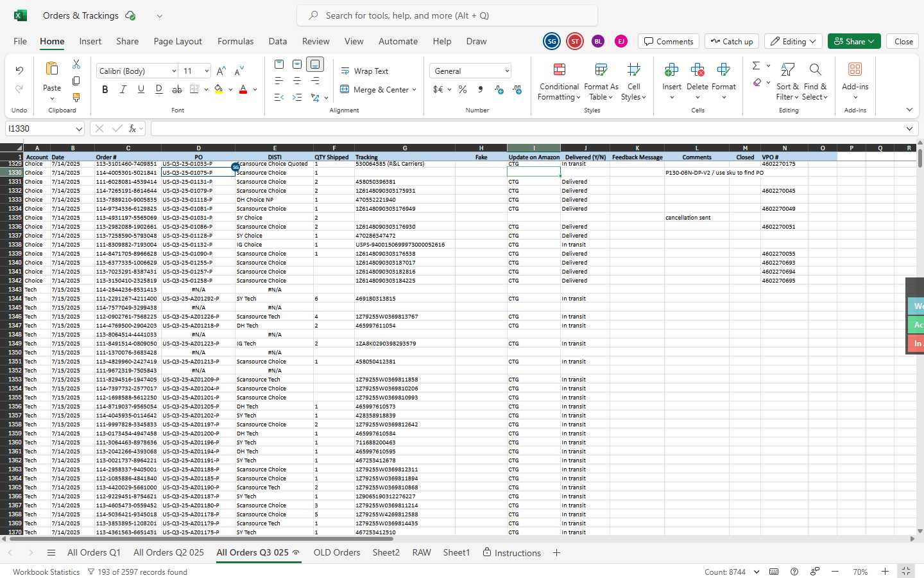Open Find & Select dropdown

[815, 82]
